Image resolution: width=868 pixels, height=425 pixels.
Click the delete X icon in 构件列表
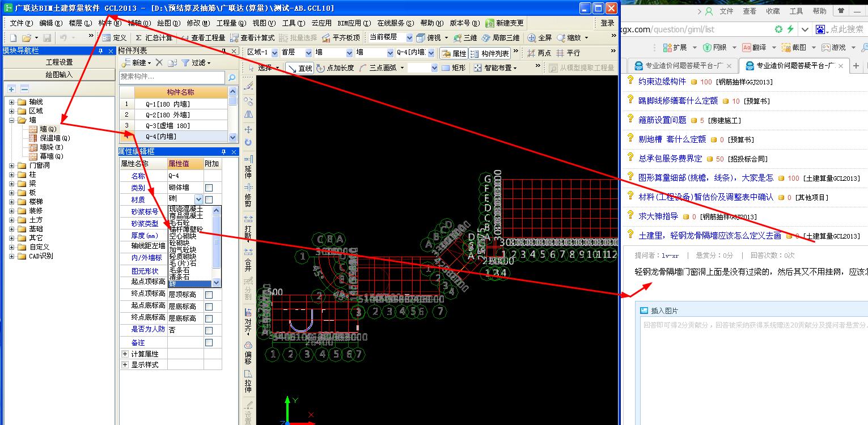click(159, 62)
